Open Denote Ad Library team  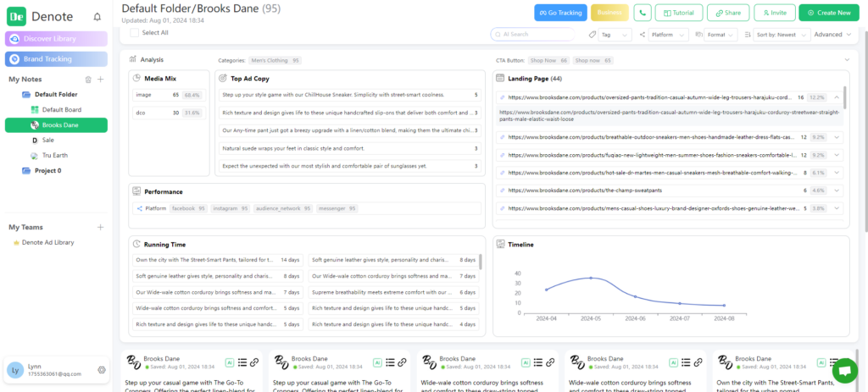[x=47, y=242]
